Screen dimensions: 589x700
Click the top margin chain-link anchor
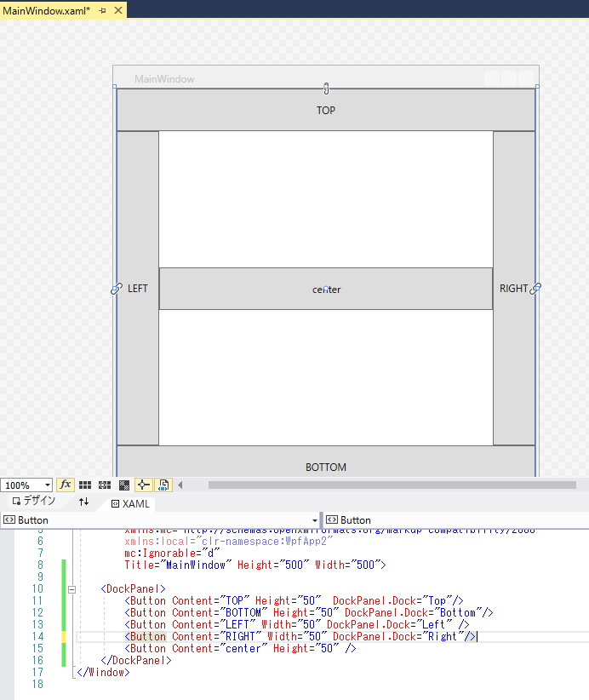click(326, 89)
